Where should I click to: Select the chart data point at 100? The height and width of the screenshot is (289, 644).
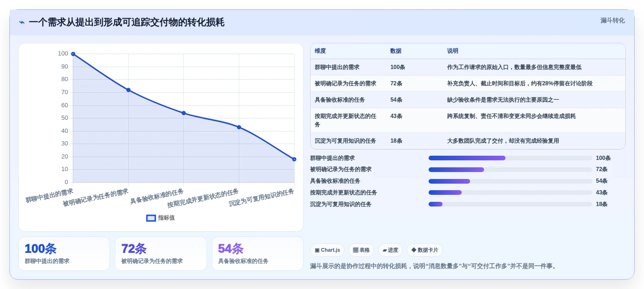73,54
